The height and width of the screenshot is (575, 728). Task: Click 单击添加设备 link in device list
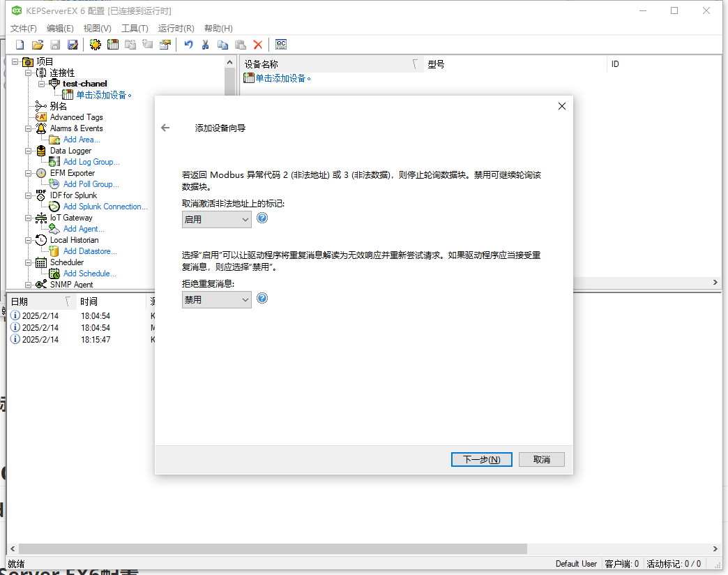[282, 78]
